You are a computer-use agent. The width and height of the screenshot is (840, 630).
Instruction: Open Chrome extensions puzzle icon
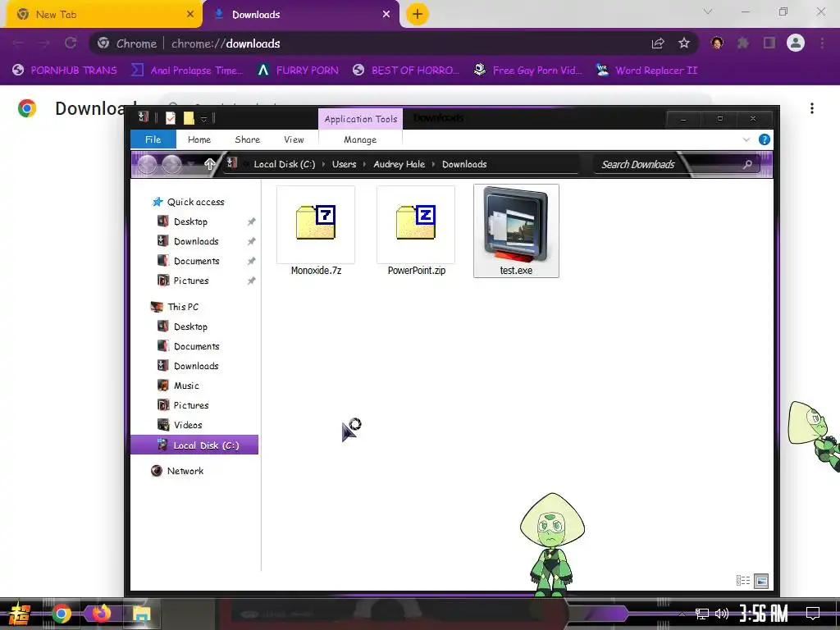pyautogui.click(x=743, y=43)
